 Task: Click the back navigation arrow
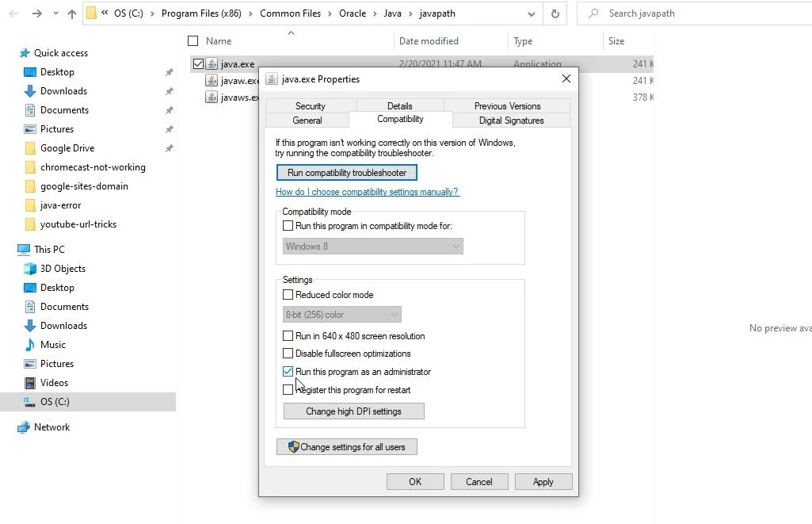[13, 13]
